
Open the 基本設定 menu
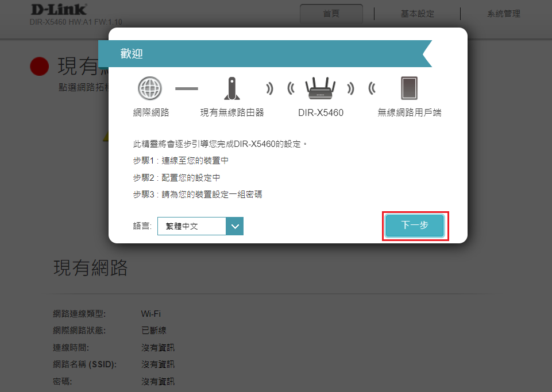tap(417, 14)
